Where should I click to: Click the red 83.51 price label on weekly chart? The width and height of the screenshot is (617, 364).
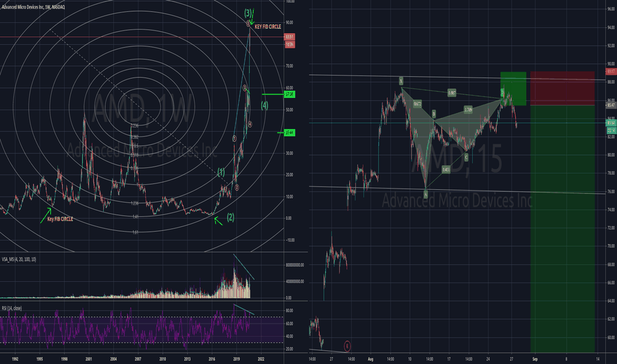(289, 37)
